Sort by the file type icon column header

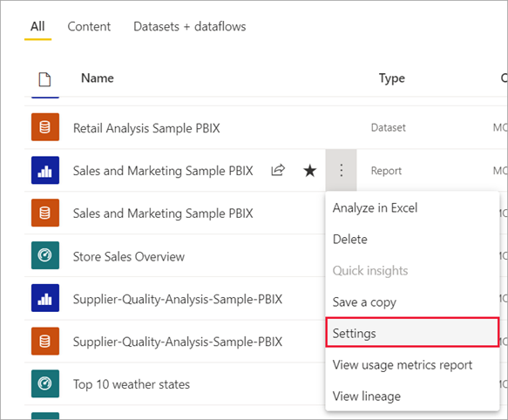(x=44, y=79)
